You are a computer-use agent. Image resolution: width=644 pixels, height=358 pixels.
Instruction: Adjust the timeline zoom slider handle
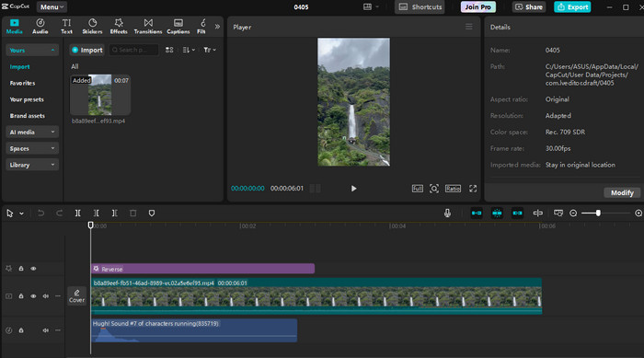pos(598,213)
